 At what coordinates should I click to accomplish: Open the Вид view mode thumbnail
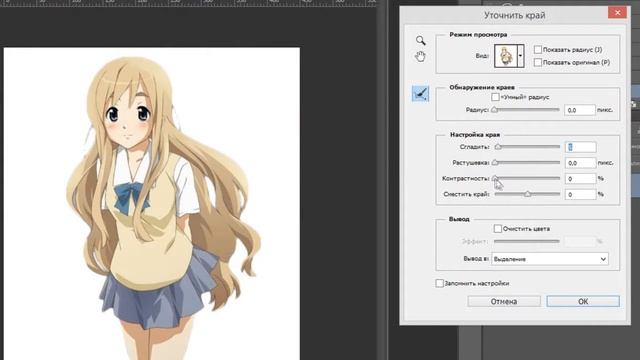(x=506, y=56)
